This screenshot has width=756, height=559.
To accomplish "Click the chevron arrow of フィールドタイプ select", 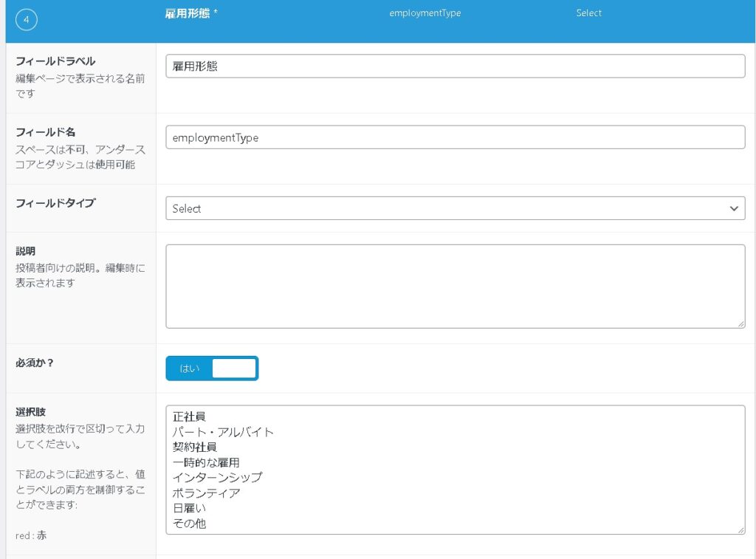I will pyautogui.click(x=733, y=209).
